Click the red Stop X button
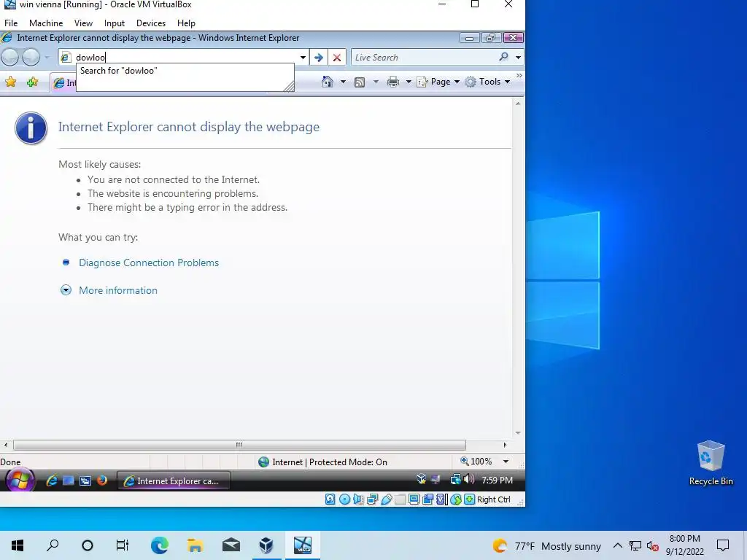 (x=337, y=58)
